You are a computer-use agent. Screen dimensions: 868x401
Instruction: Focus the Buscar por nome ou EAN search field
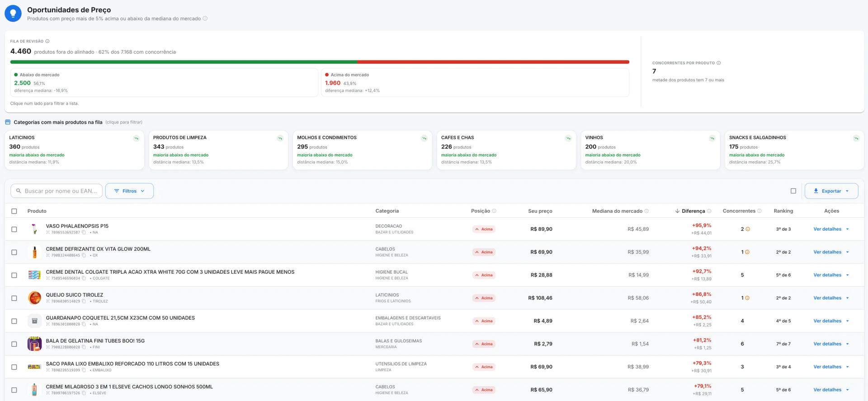[x=57, y=191]
